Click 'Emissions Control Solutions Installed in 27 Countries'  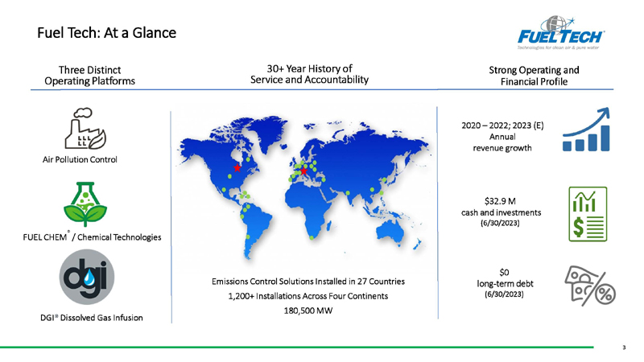[x=308, y=282]
